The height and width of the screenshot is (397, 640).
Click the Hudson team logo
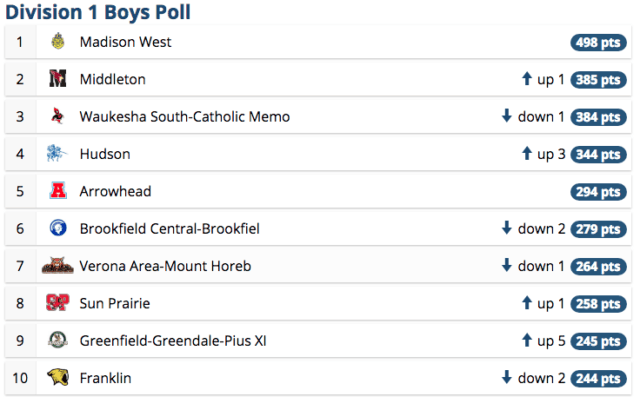coord(57,153)
